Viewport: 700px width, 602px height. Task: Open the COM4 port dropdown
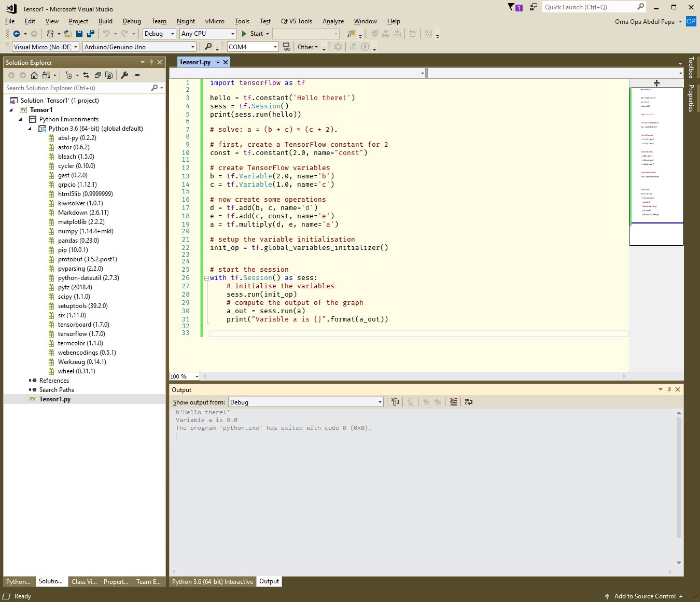click(253, 47)
